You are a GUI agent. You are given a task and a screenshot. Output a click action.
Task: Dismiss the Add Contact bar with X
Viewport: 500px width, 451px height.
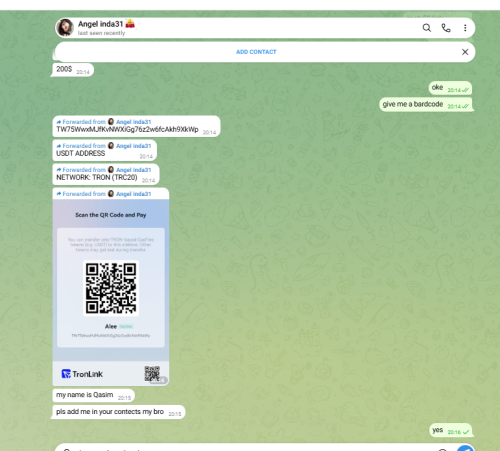tap(465, 52)
